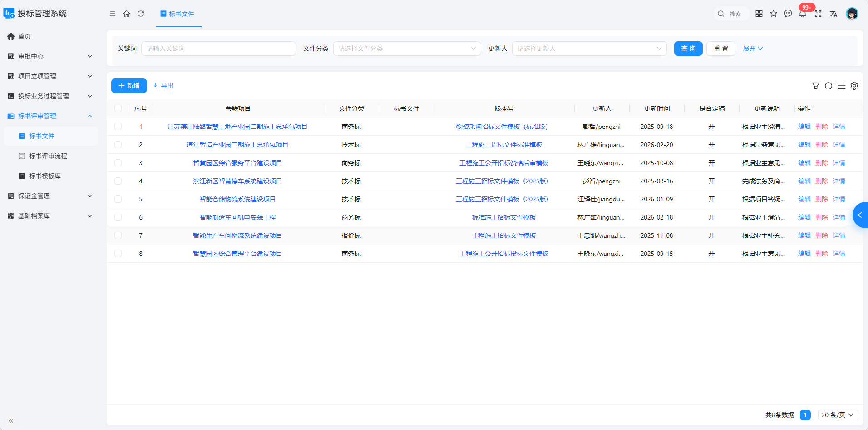Viewport: 868px width, 430px height.
Task: Open the floating blue side panel arrow
Action: (860, 215)
